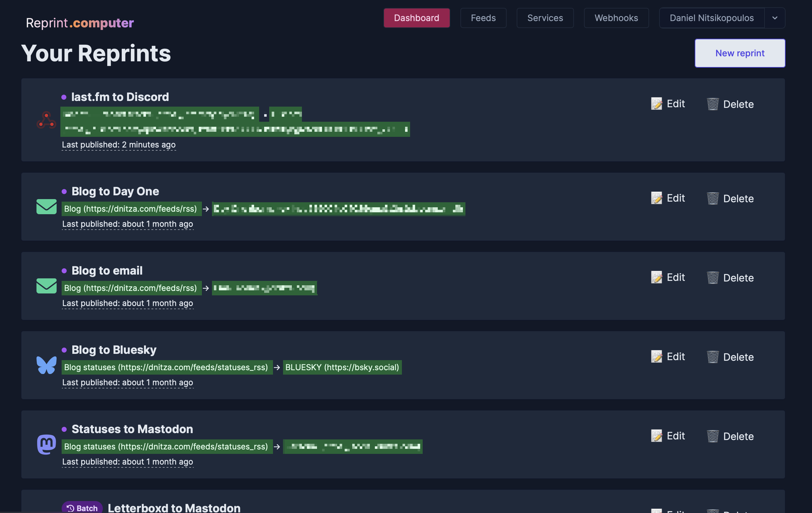
Task: Toggle the active status dot on last.fm reprint
Action: [64, 97]
